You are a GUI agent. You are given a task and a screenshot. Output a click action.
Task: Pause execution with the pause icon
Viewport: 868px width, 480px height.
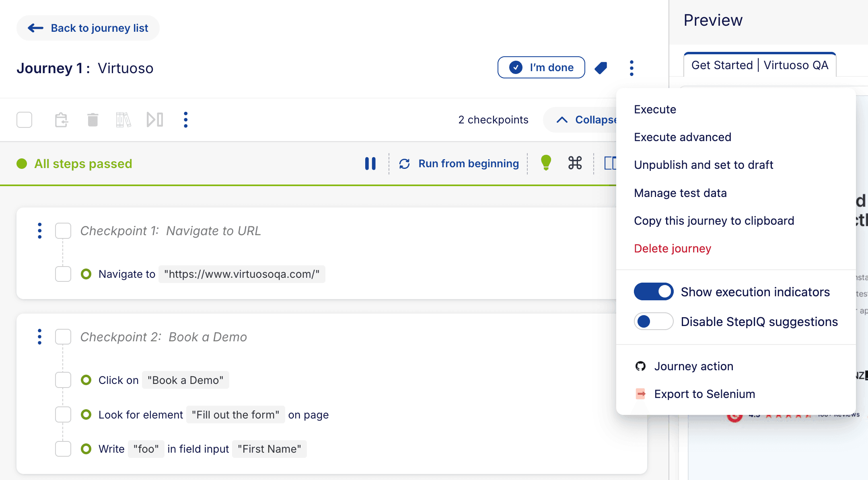pyautogui.click(x=370, y=164)
